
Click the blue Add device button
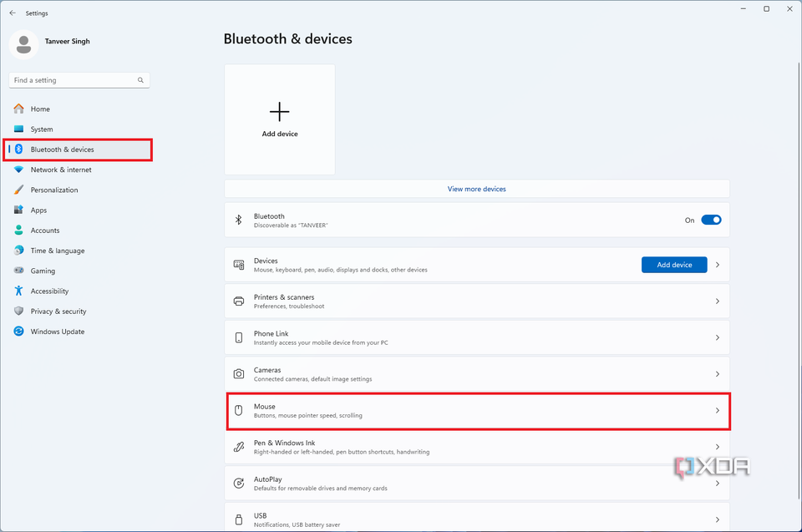click(x=674, y=265)
